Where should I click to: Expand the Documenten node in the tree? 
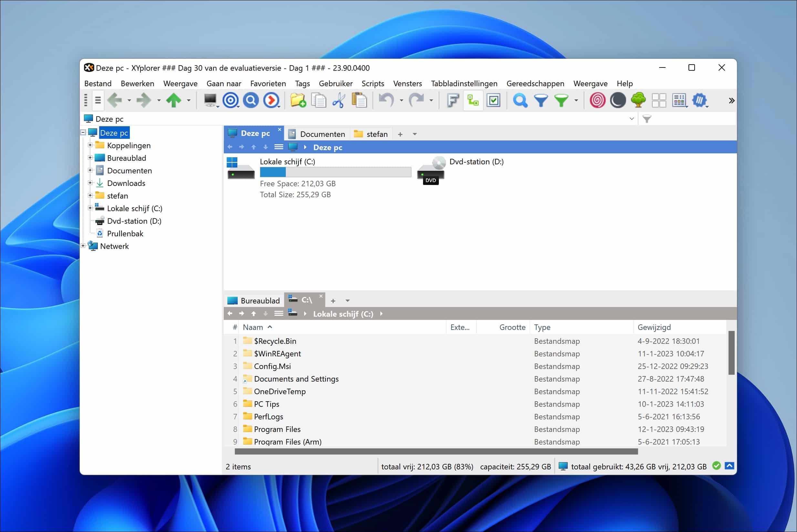tap(89, 170)
